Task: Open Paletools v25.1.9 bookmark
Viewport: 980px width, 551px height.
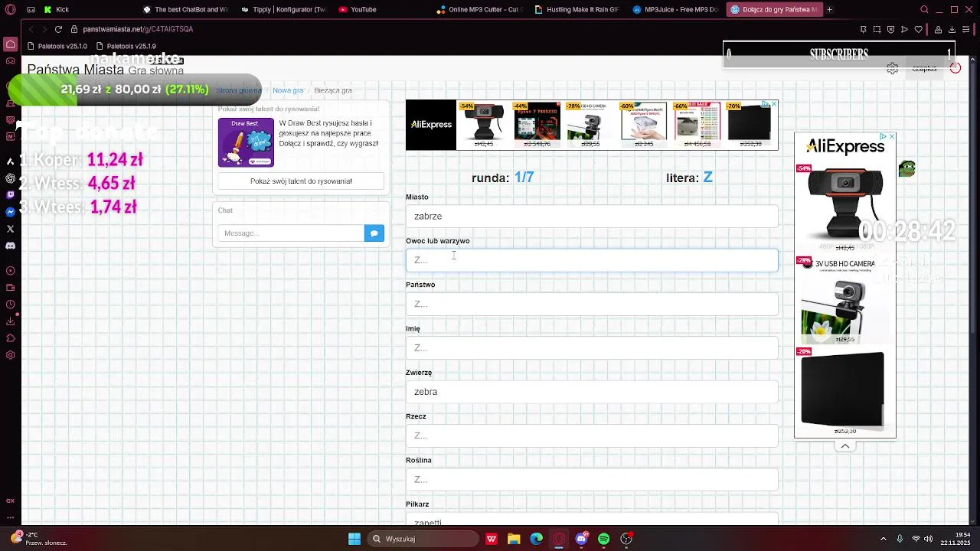Action: coord(126,46)
